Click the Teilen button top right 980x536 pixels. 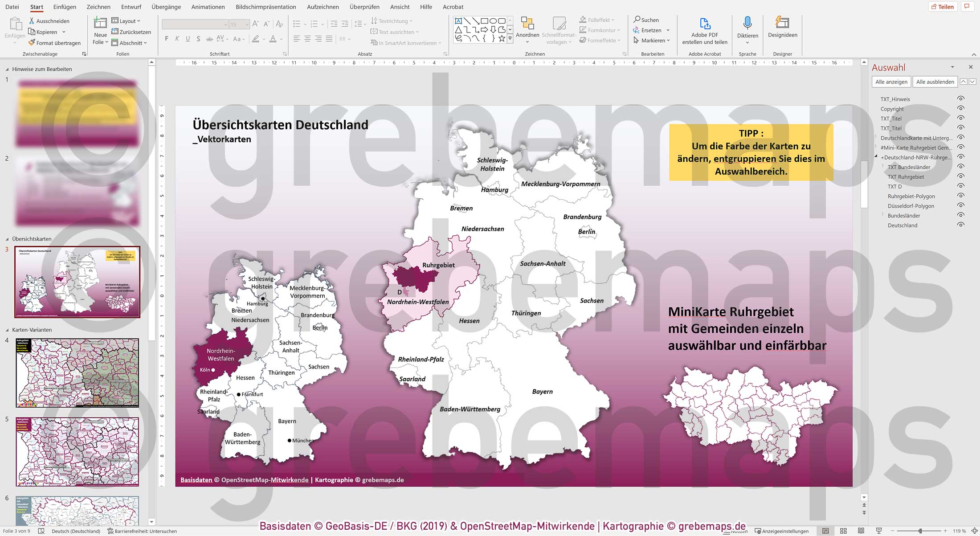[943, 6]
